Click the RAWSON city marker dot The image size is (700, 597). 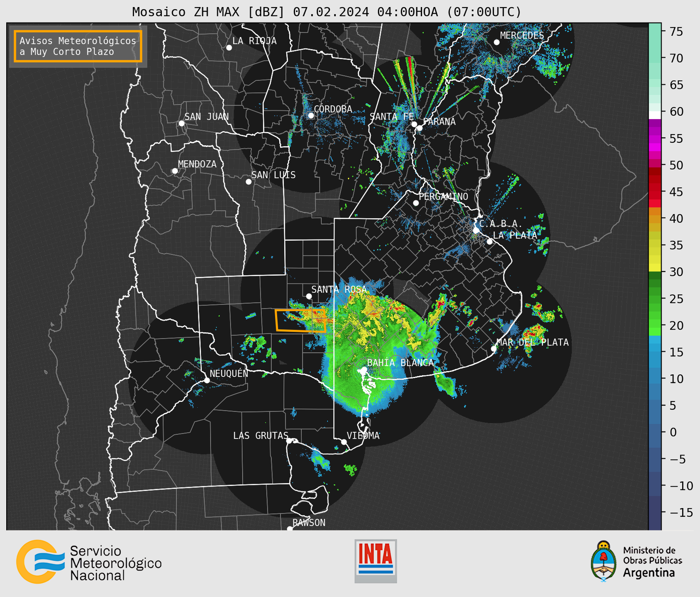[290, 528]
